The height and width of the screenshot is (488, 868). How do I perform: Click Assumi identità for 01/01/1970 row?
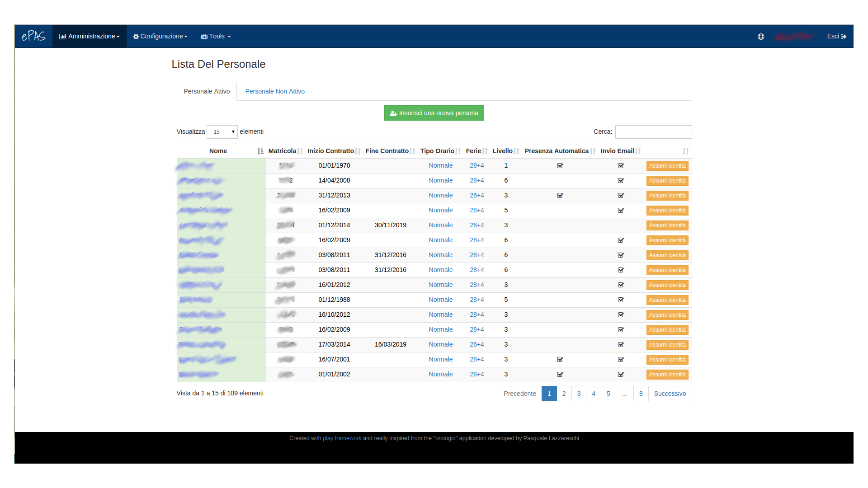point(667,166)
